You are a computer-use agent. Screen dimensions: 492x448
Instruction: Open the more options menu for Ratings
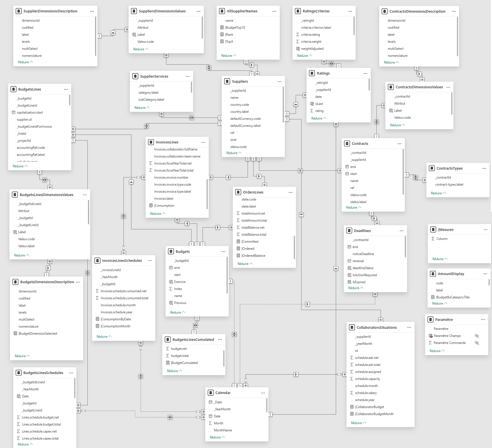365,73
